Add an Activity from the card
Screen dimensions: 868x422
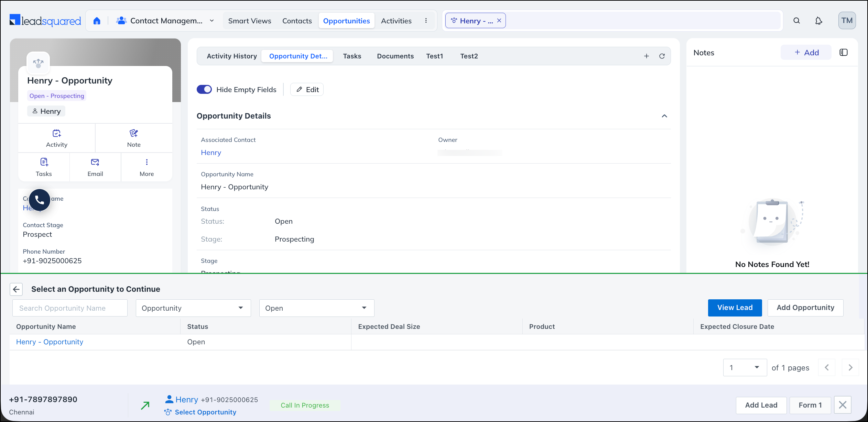click(x=57, y=138)
